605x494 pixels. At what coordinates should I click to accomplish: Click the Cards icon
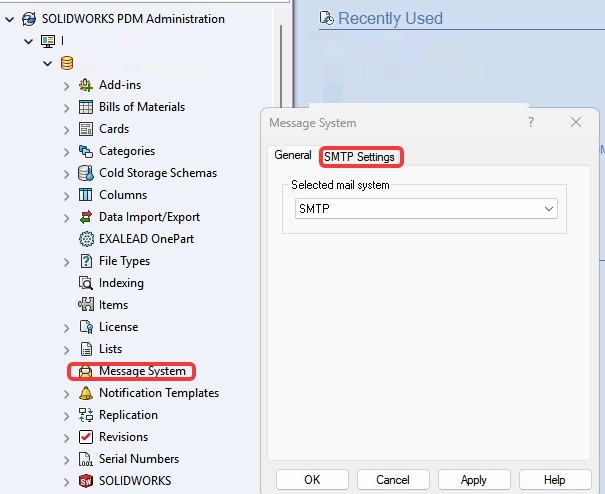(x=86, y=129)
